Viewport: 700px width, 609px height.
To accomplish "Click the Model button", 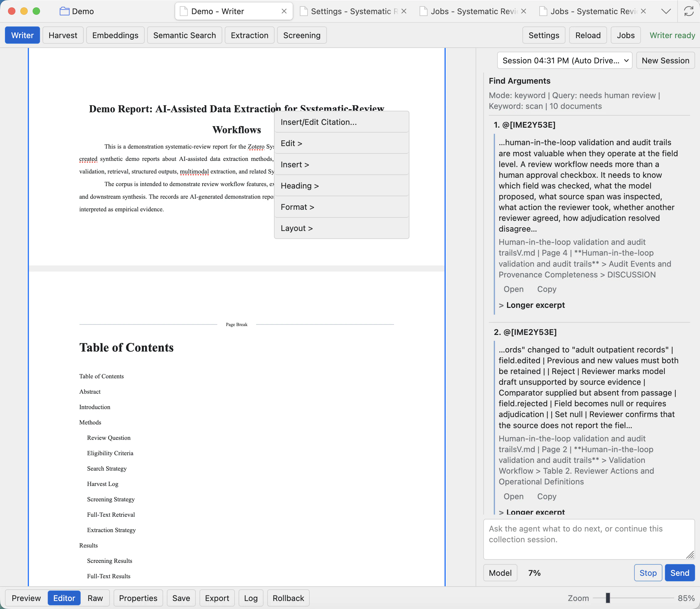I will pyautogui.click(x=500, y=573).
